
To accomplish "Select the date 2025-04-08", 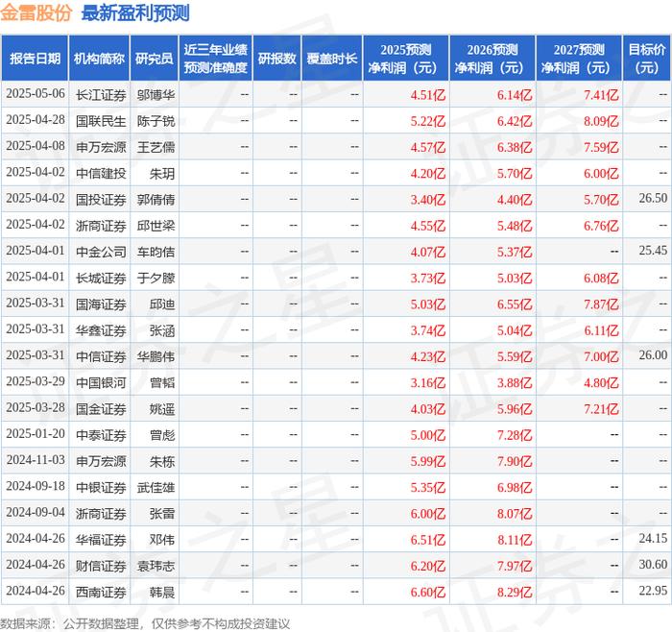I will click(x=36, y=146).
